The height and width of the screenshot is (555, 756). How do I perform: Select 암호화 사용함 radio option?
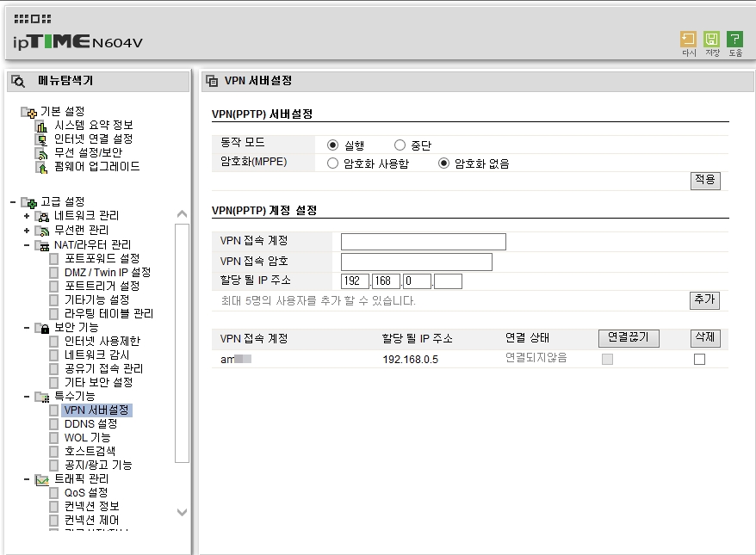pyautogui.click(x=332, y=163)
